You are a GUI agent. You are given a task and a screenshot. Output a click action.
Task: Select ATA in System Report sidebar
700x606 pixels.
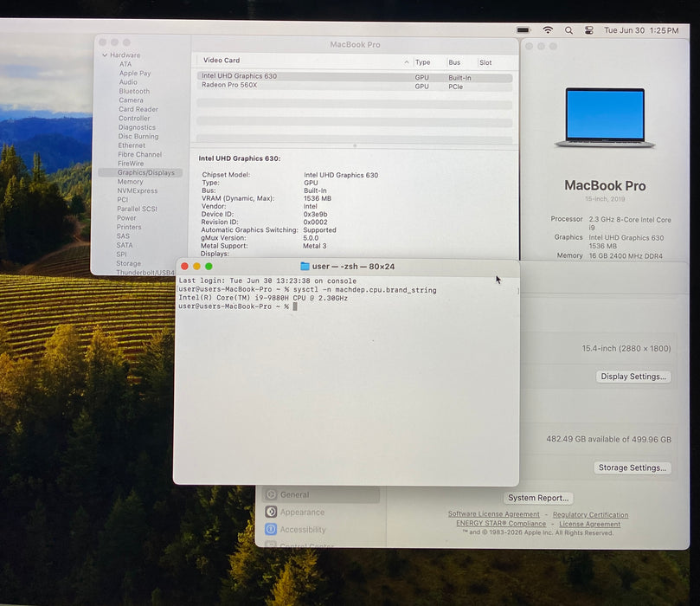(x=125, y=64)
